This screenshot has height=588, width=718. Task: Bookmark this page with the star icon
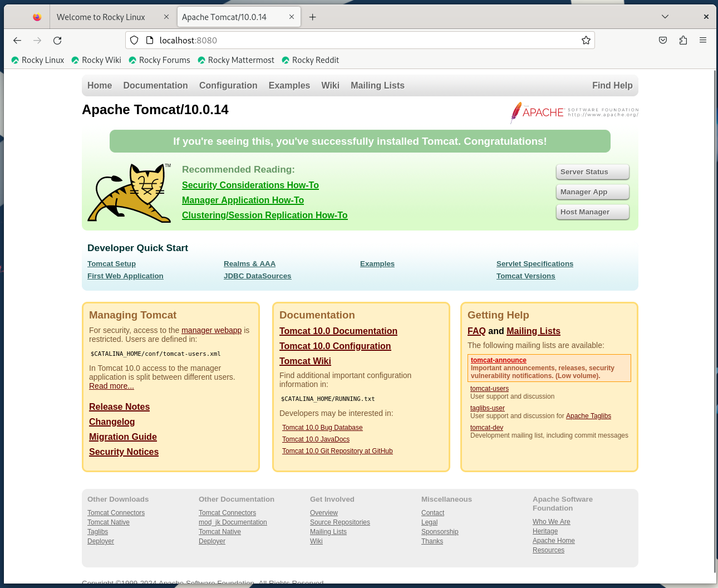(586, 40)
